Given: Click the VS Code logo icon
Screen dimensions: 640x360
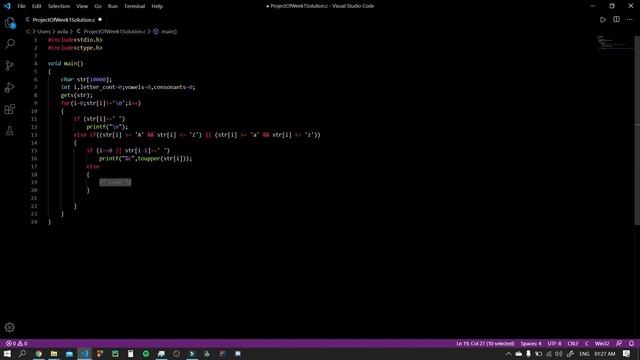Looking at the screenshot, I should pyautogui.click(x=7, y=6).
